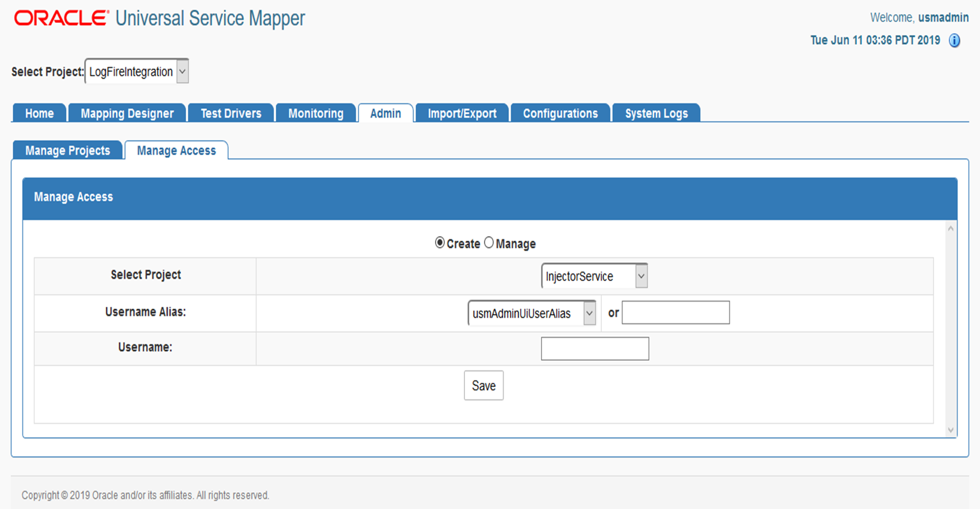Select the Create radio button
980x509 pixels.
tap(440, 242)
